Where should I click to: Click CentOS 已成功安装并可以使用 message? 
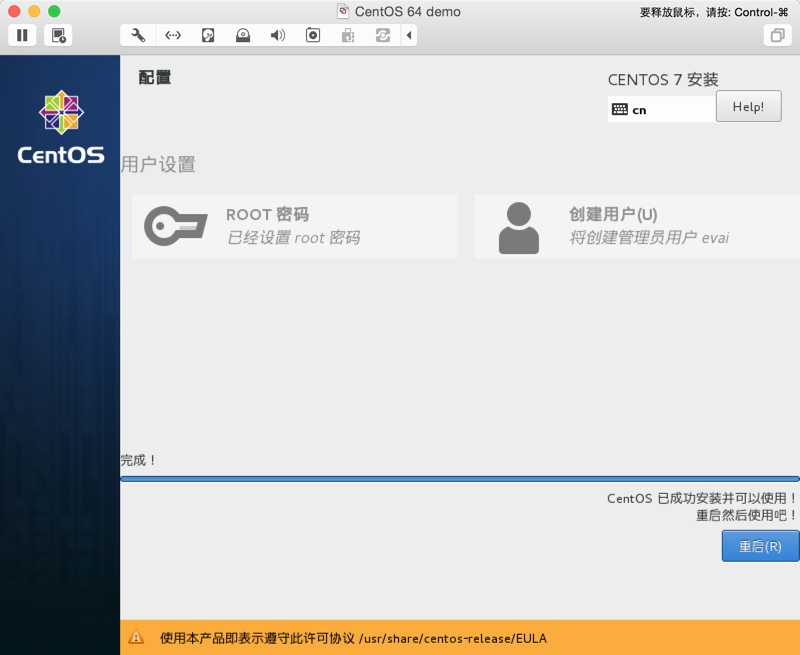coord(702,498)
